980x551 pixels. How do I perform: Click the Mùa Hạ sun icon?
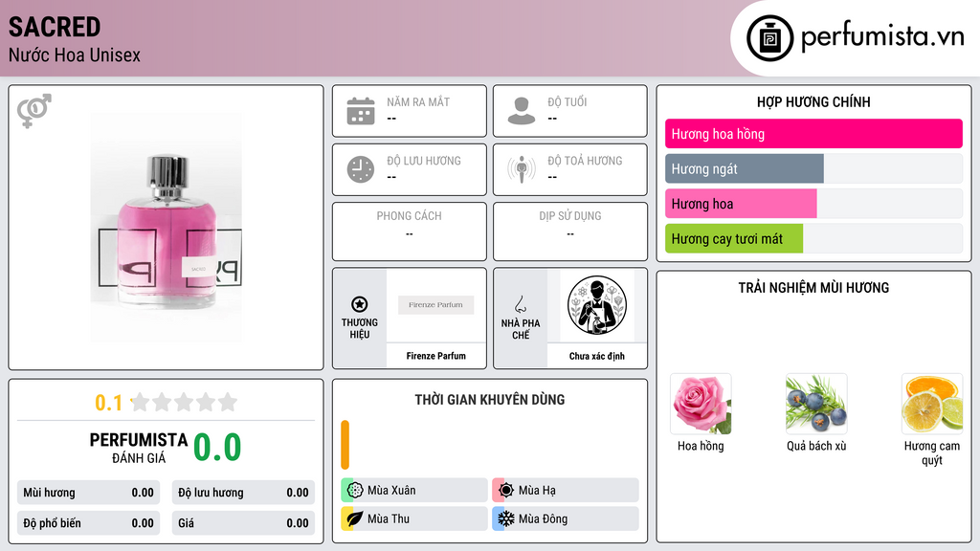(x=506, y=491)
